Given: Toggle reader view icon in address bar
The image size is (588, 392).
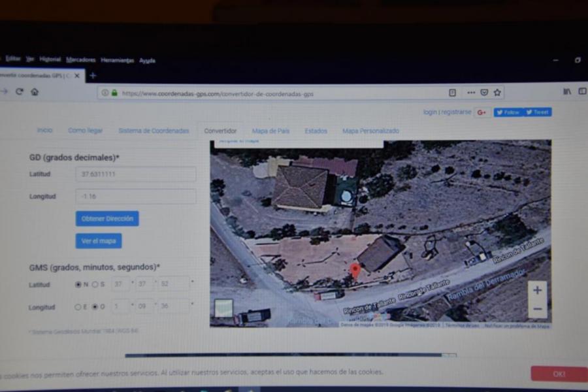Looking at the screenshot, I should click(452, 93).
